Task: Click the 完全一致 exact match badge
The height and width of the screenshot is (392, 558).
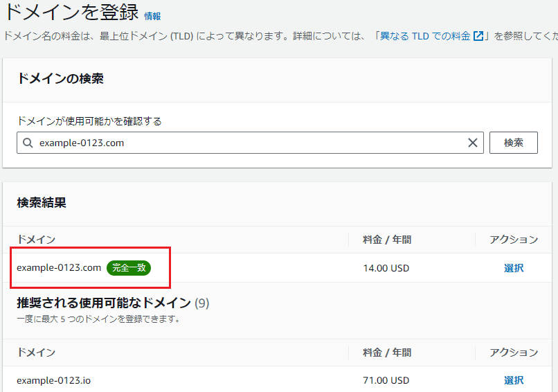Action: coord(129,268)
